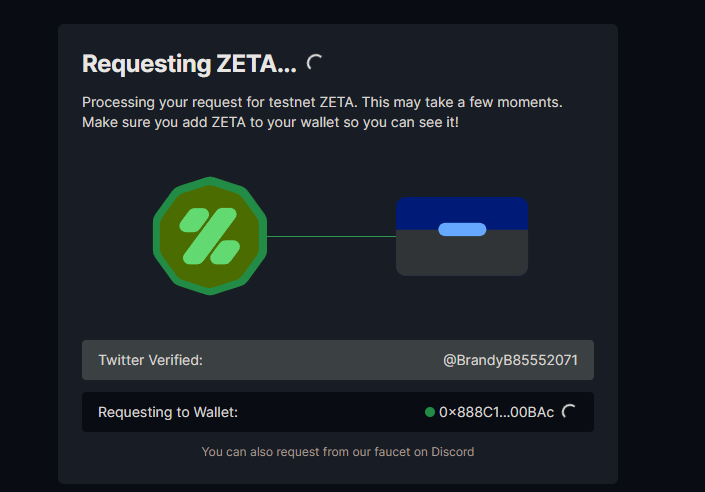Click the Requesting ZETA... heading
705x492 pixels.
pos(189,63)
